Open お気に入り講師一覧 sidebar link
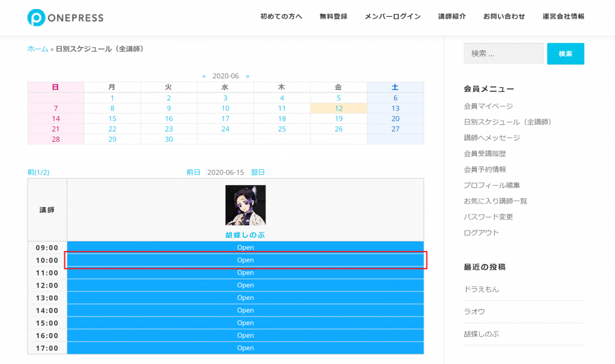This screenshot has height=364, width=615. pyautogui.click(x=495, y=201)
